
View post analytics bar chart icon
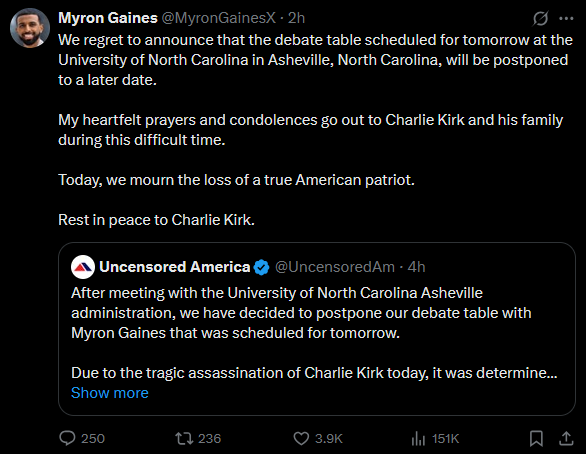tap(418, 438)
